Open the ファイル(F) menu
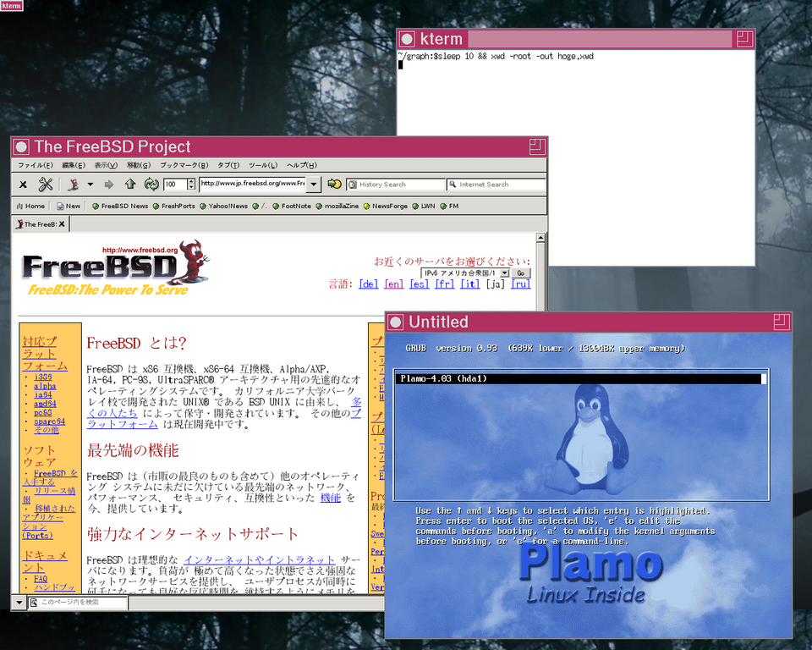The width and height of the screenshot is (812, 650). 36,165
